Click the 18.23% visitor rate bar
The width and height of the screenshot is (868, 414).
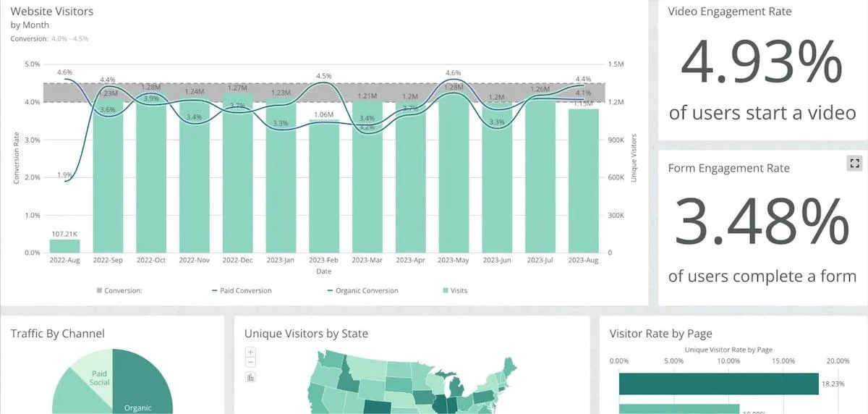click(x=718, y=384)
